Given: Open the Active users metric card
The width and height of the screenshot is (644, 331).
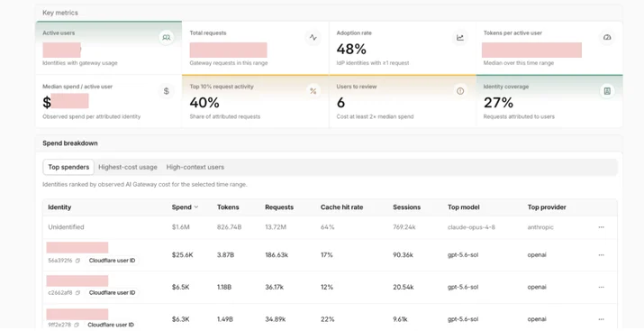Looking at the screenshot, I should pyautogui.click(x=108, y=48).
